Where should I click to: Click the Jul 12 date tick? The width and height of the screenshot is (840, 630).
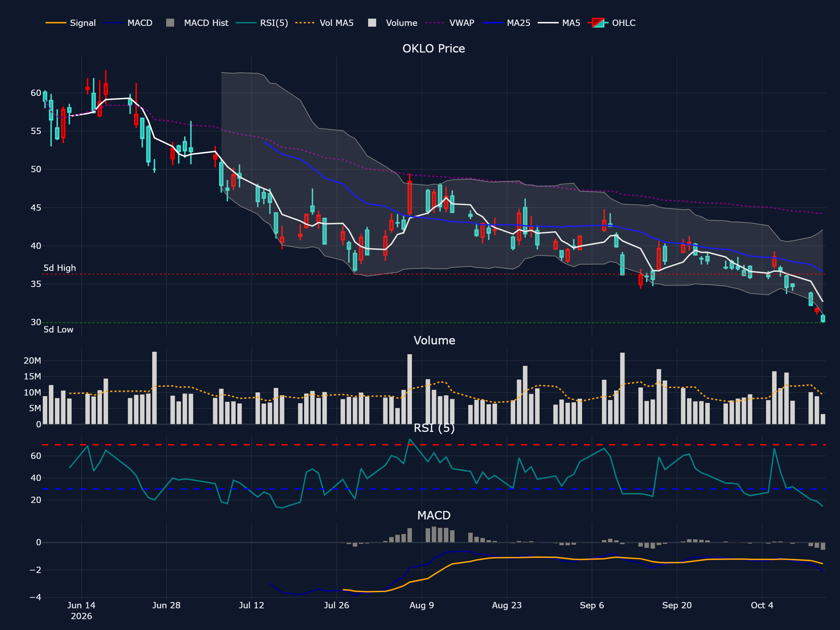tap(251, 605)
